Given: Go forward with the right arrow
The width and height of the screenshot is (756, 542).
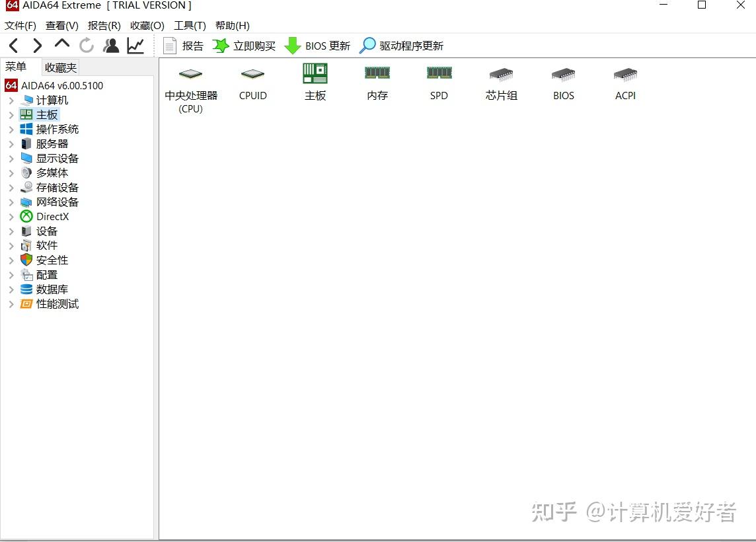Looking at the screenshot, I should click(x=37, y=46).
